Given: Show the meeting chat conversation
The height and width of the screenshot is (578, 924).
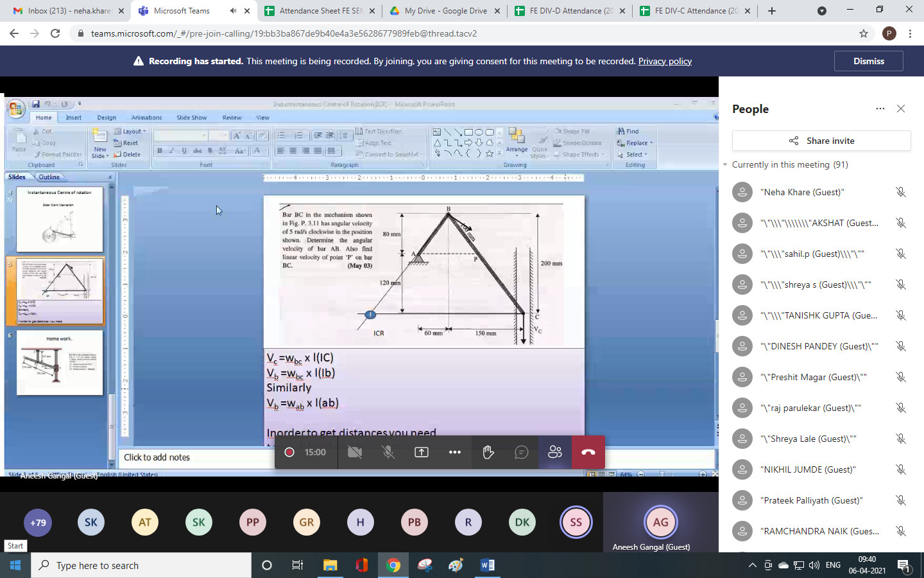Looking at the screenshot, I should [522, 452].
